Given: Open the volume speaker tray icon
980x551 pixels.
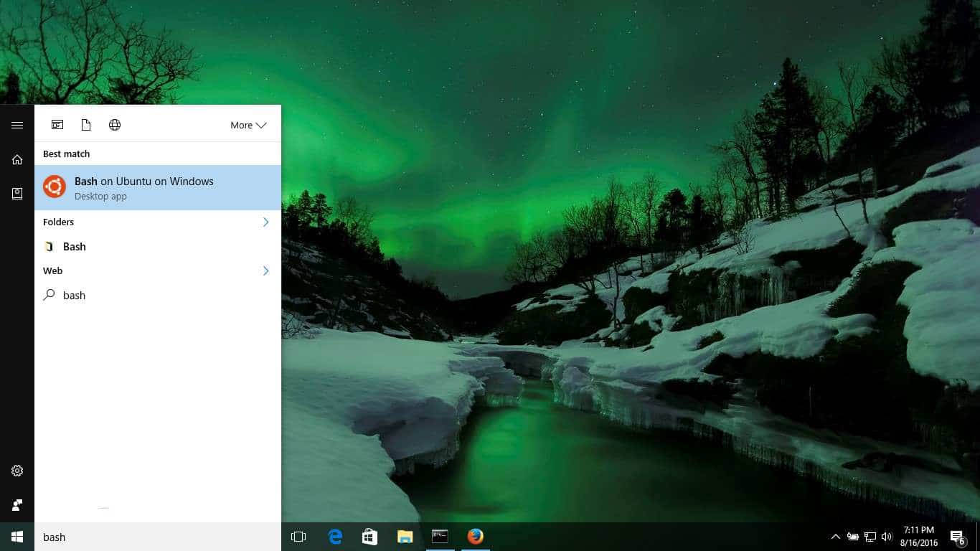Looking at the screenshot, I should [887, 537].
